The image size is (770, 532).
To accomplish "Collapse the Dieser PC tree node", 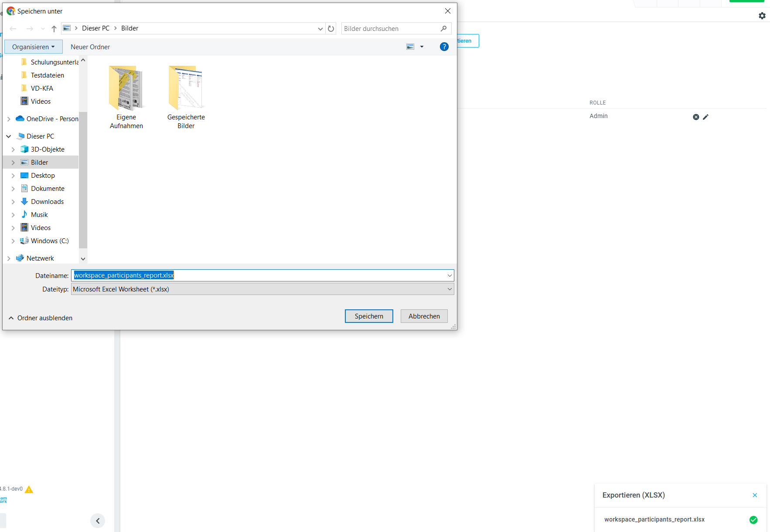I will click(9, 136).
